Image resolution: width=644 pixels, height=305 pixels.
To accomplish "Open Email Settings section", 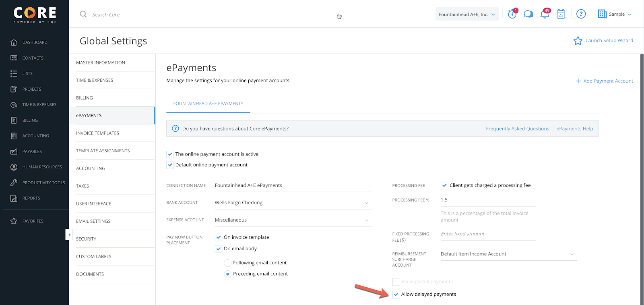I will point(112,221).
